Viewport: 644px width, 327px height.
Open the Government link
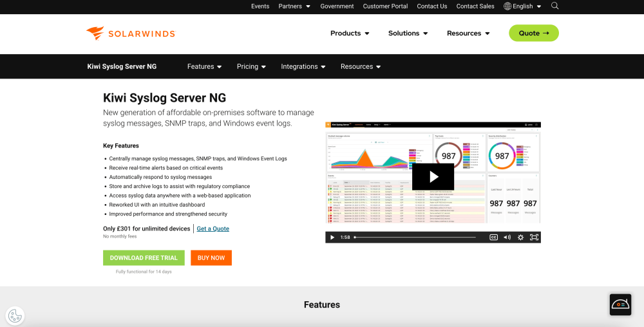pyautogui.click(x=337, y=6)
